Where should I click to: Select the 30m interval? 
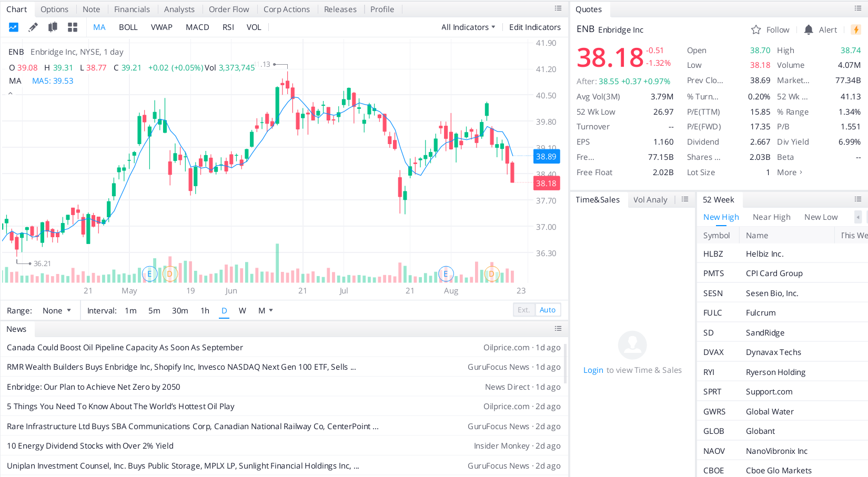(x=180, y=311)
